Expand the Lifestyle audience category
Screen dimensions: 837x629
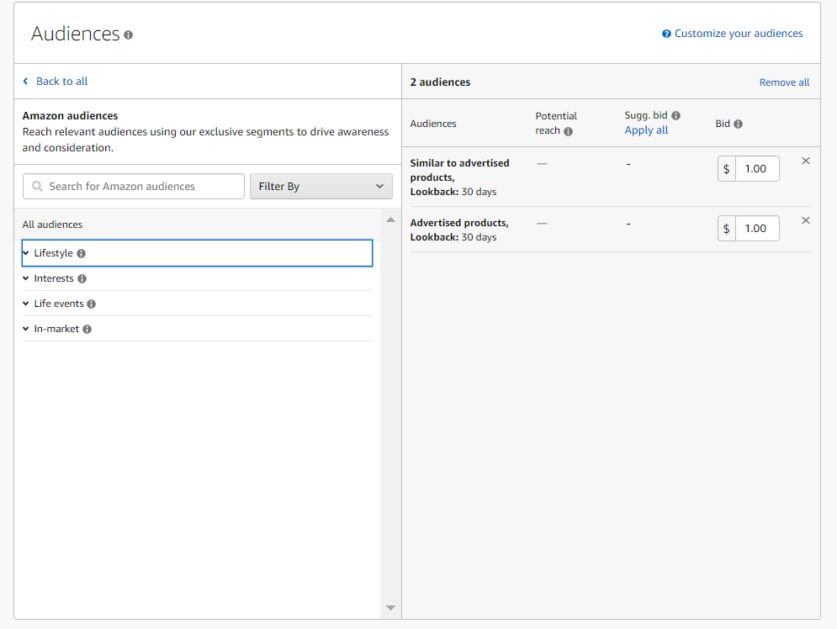197,253
